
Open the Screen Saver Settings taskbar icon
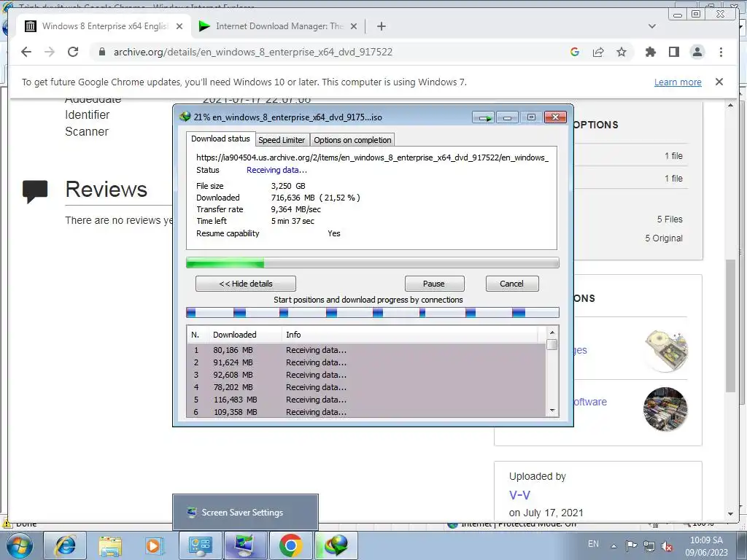coord(245,545)
